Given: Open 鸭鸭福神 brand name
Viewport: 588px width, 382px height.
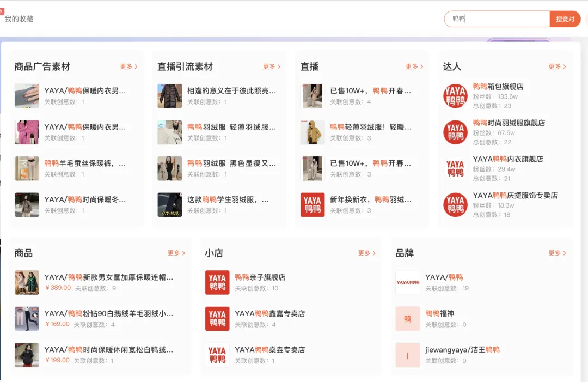Looking at the screenshot, I should (439, 313).
